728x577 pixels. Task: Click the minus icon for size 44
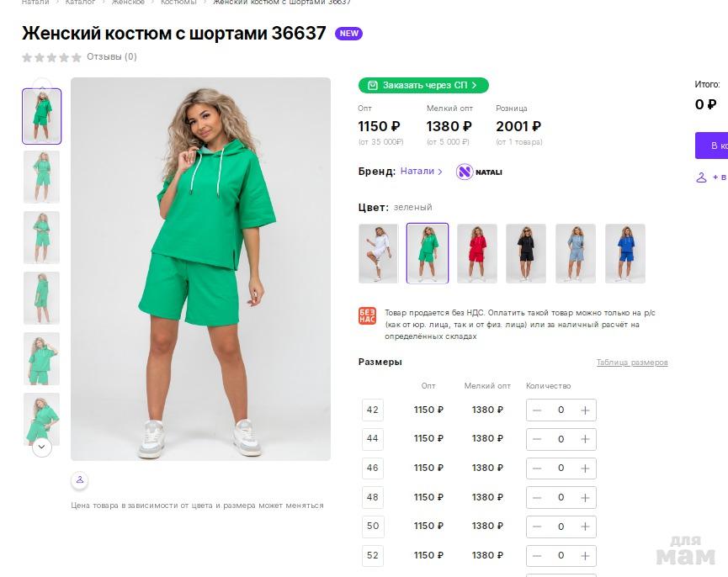point(537,439)
